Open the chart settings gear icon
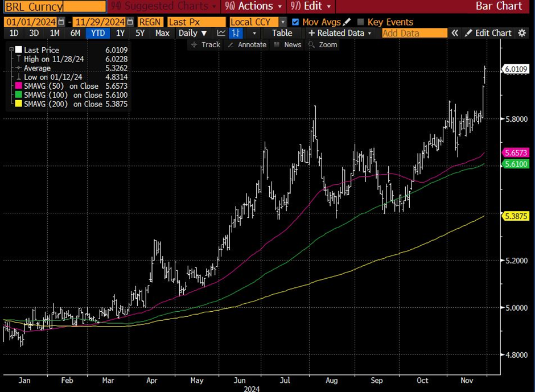This screenshot has height=392, width=535. point(522,33)
